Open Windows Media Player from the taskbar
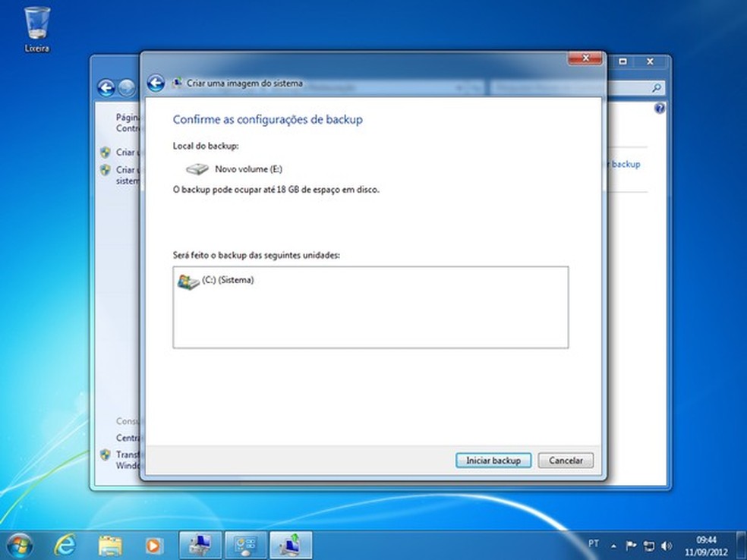This screenshot has height=560, width=747. pyautogui.click(x=154, y=543)
